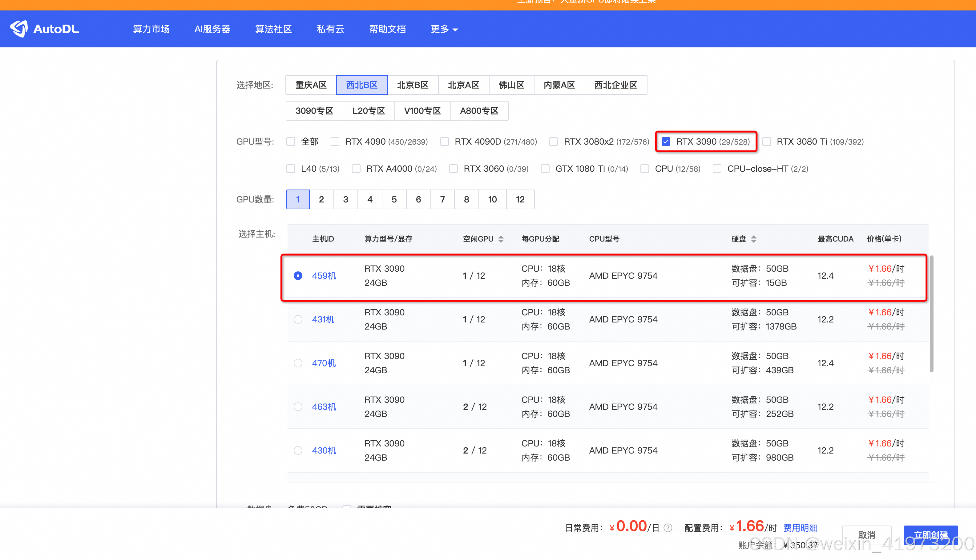
Task: Set GPU数量 to 7
Action: [443, 199]
